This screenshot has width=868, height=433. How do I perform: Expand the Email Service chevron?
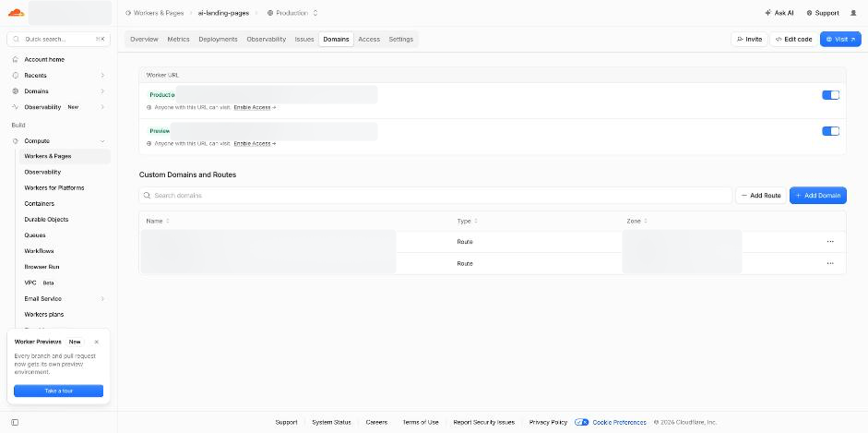click(x=102, y=299)
